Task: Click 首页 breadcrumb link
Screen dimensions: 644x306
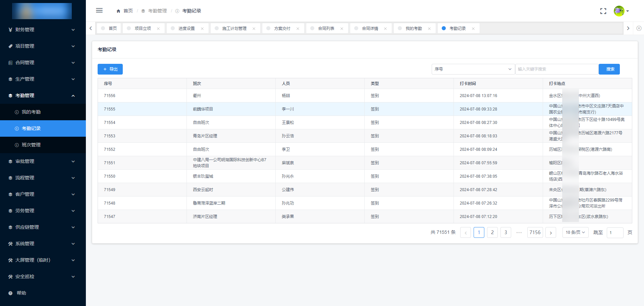Action: (x=128, y=11)
